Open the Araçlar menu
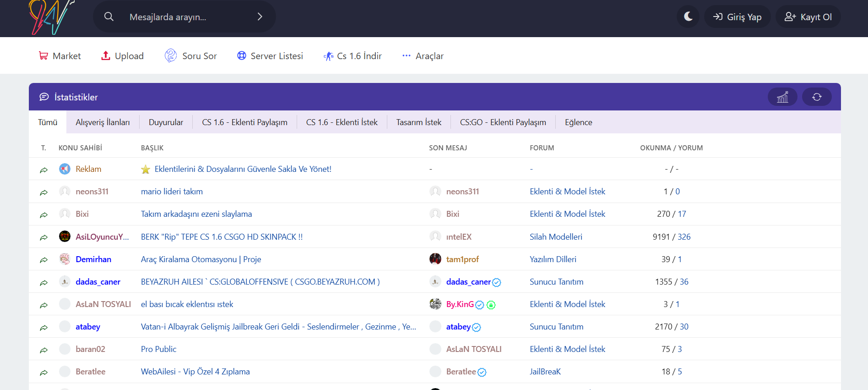Viewport: 868px width, 390px height. (423, 56)
